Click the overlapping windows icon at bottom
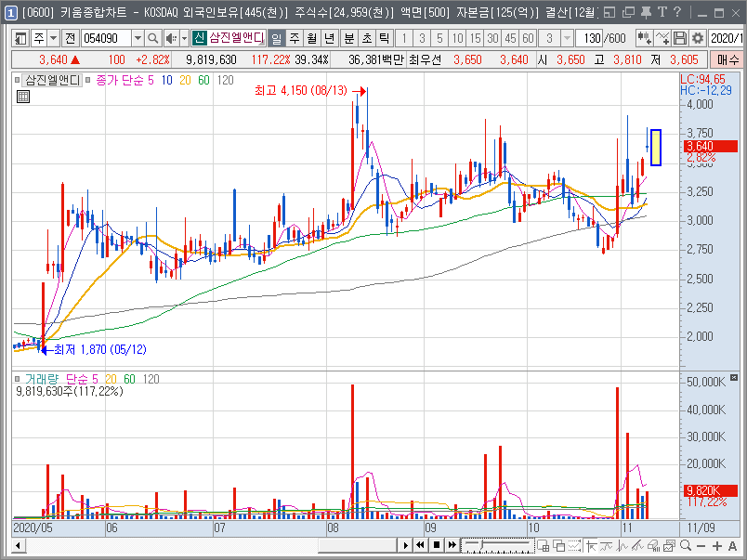Image resolution: width=747 pixels, height=560 pixels. (x=558, y=545)
